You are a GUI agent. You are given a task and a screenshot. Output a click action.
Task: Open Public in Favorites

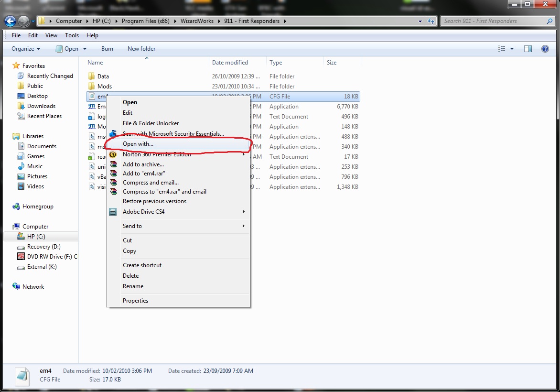[x=35, y=86]
